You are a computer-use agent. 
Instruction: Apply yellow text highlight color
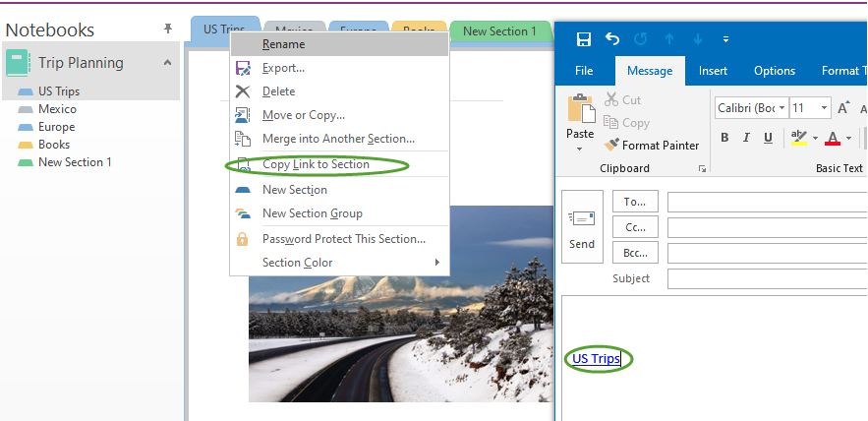(799, 138)
